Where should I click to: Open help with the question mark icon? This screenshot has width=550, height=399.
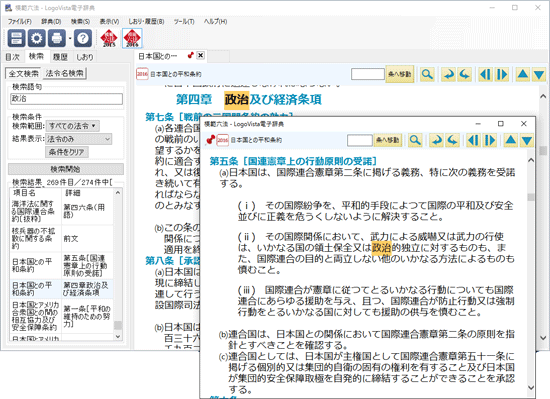pos(83,38)
